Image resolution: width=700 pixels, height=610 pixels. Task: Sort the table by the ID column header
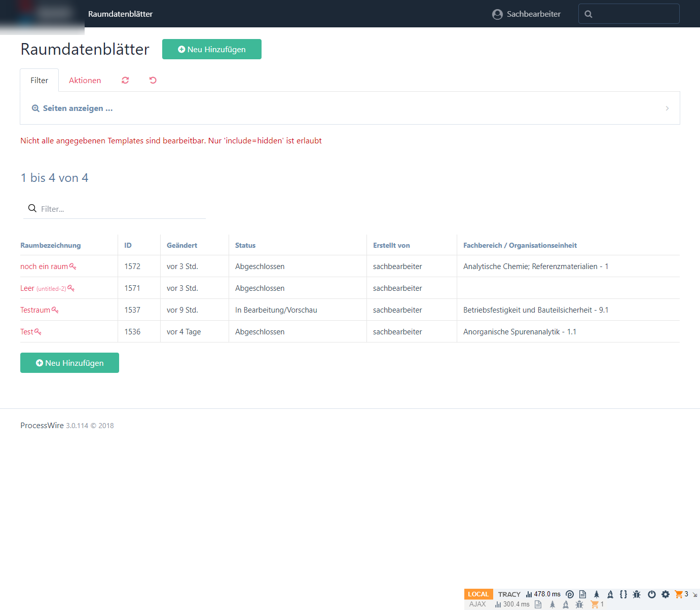tap(127, 245)
